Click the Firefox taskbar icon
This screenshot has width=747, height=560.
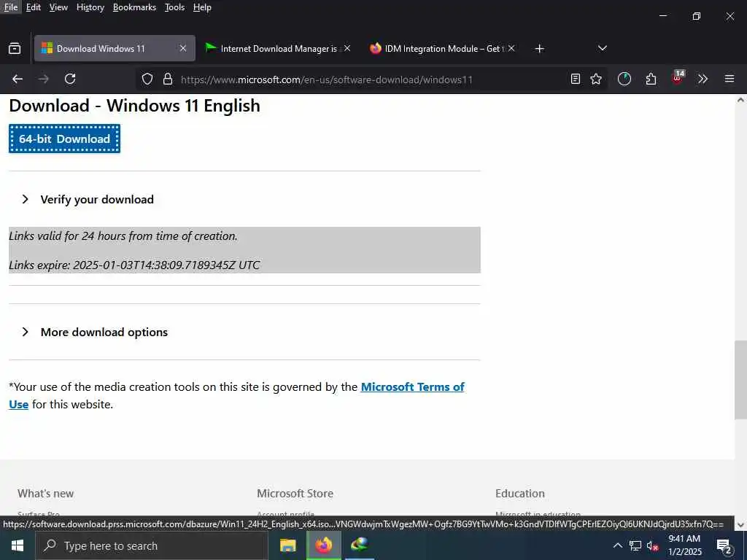tap(323, 545)
